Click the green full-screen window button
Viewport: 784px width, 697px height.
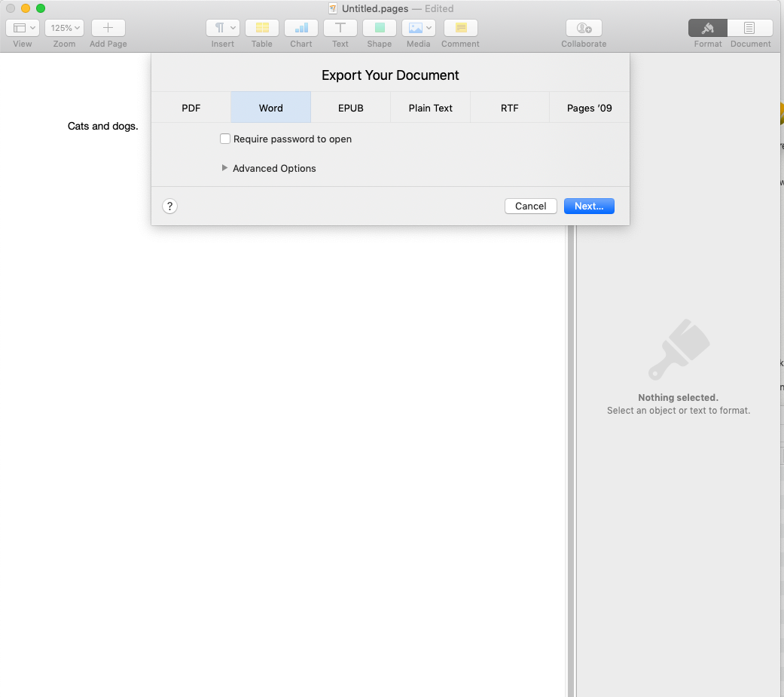pyautogui.click(x=41, y=8)
